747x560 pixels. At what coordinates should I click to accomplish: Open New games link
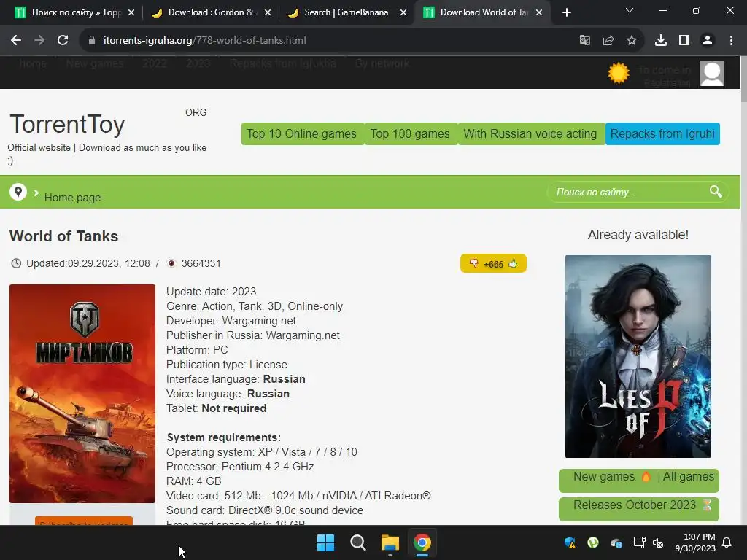tap(603, 477)
